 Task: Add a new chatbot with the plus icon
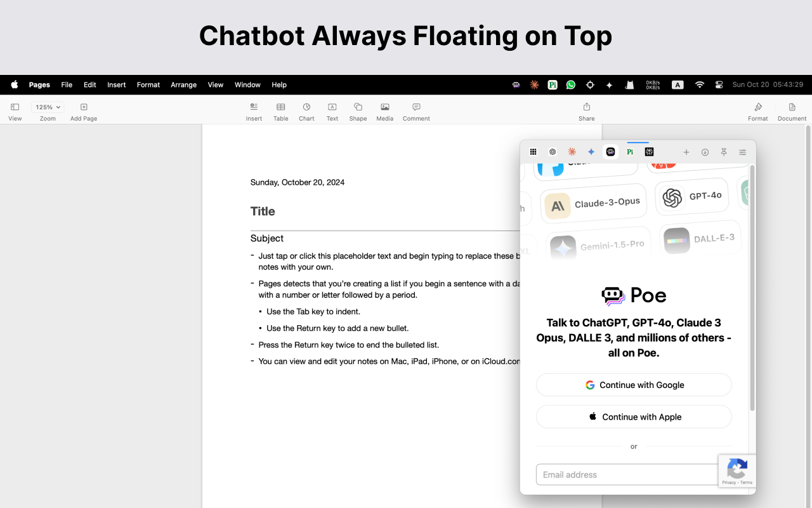[x=686, y=152]
